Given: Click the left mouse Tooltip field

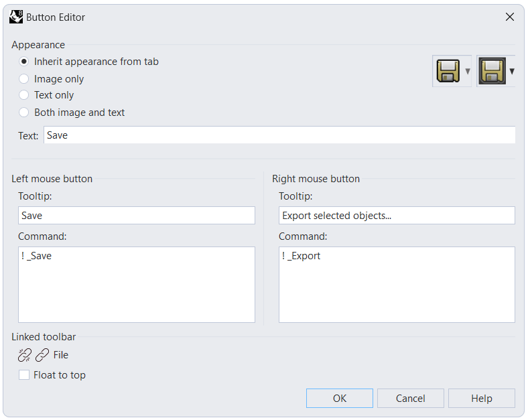Looking at the screenshot, I should pos(137,216).
